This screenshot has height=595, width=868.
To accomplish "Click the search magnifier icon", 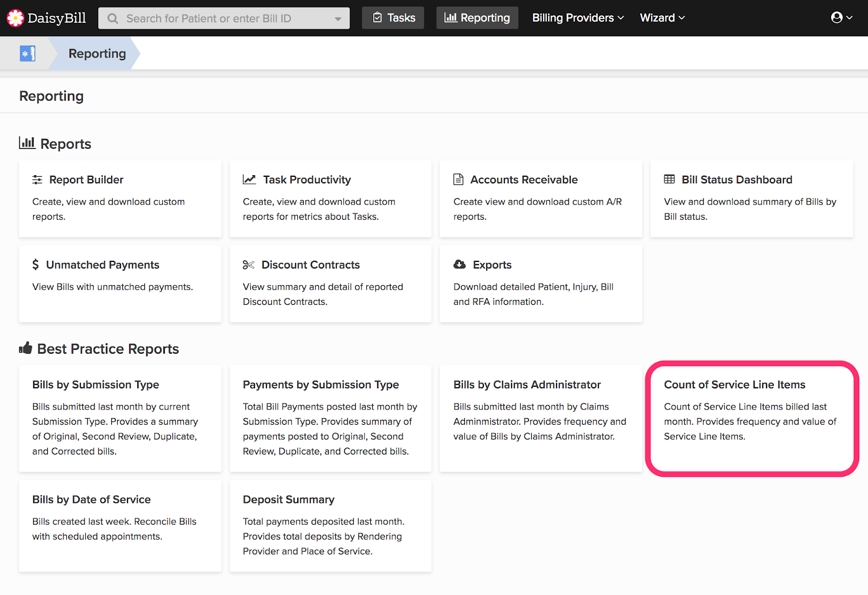I will coord(113,18).
